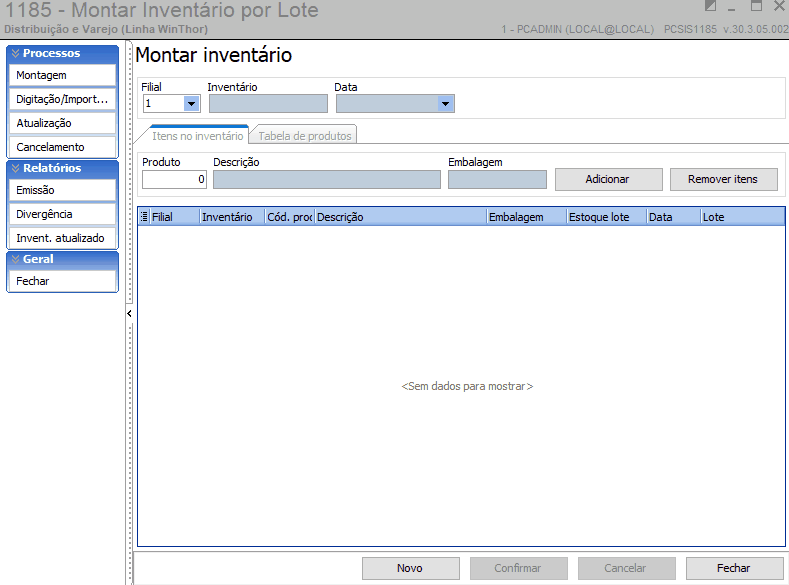Sort by Embalagem column header

coord(527,217)
